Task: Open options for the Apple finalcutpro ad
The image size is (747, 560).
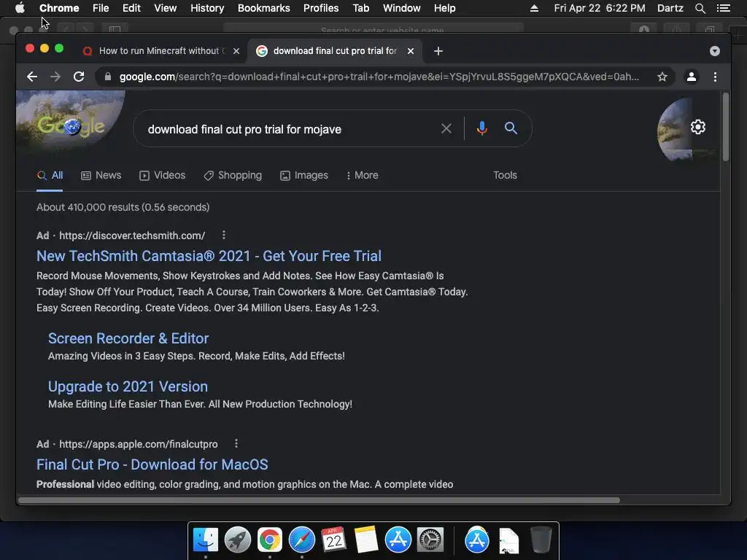Action: coord(236,443)
